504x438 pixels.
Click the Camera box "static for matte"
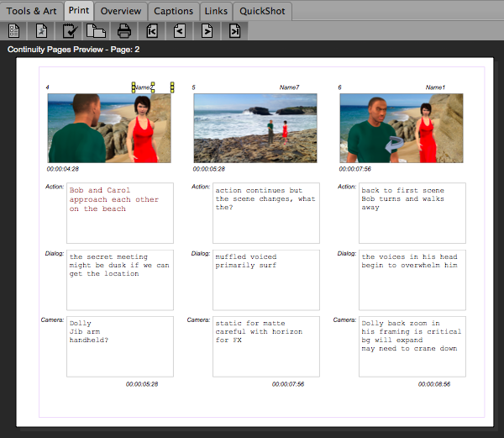(x=266, y=346)
